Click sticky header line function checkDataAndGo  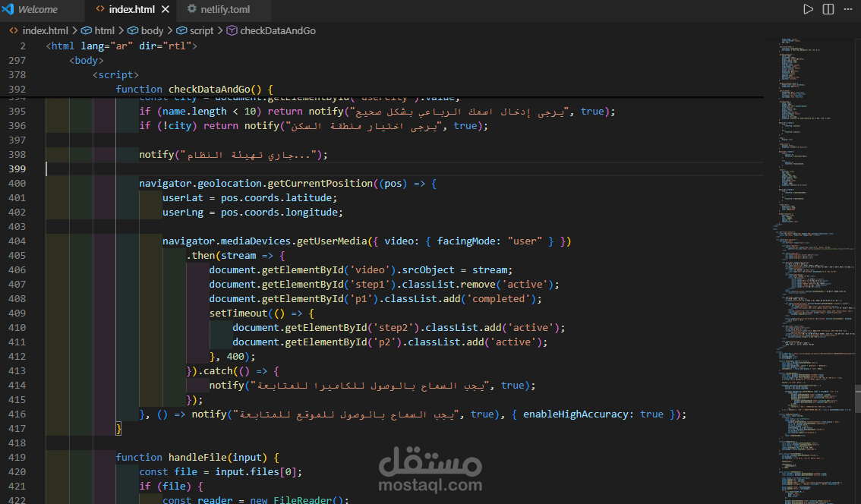point(194,89)
